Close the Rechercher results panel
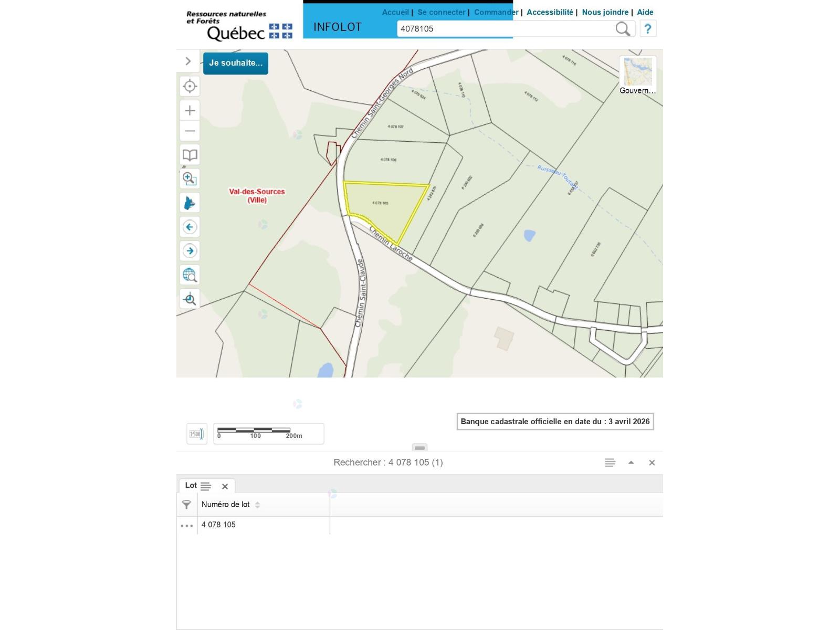840x630 pixels. coord(652,463)
